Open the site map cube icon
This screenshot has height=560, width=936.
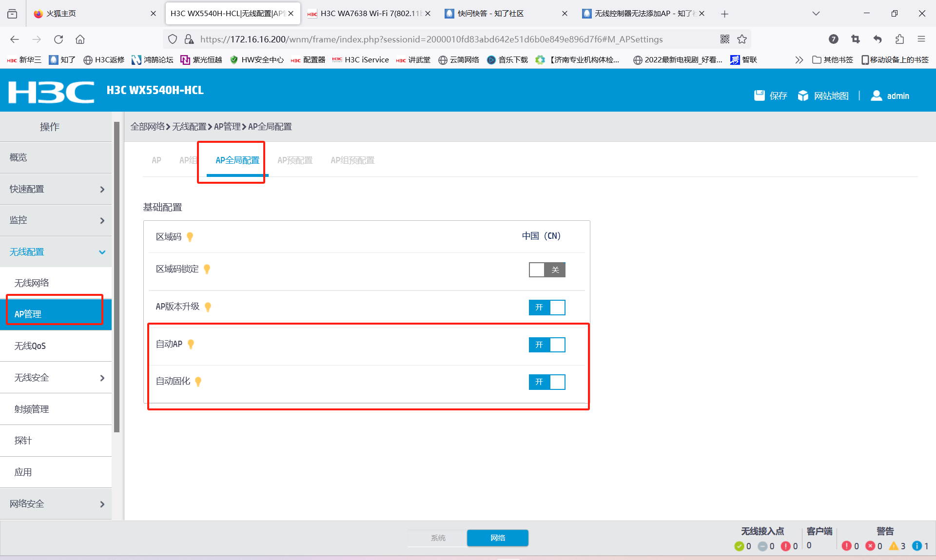tap(802, 96)
